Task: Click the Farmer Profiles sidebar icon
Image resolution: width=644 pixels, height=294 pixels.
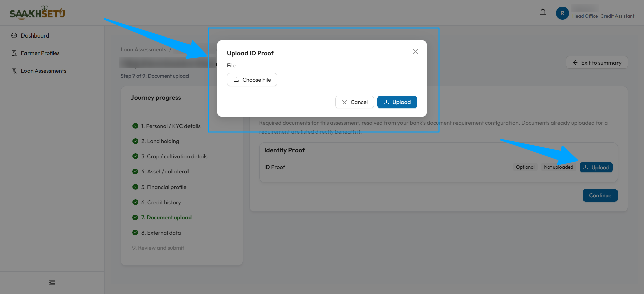Action: (x=14, y=53)
